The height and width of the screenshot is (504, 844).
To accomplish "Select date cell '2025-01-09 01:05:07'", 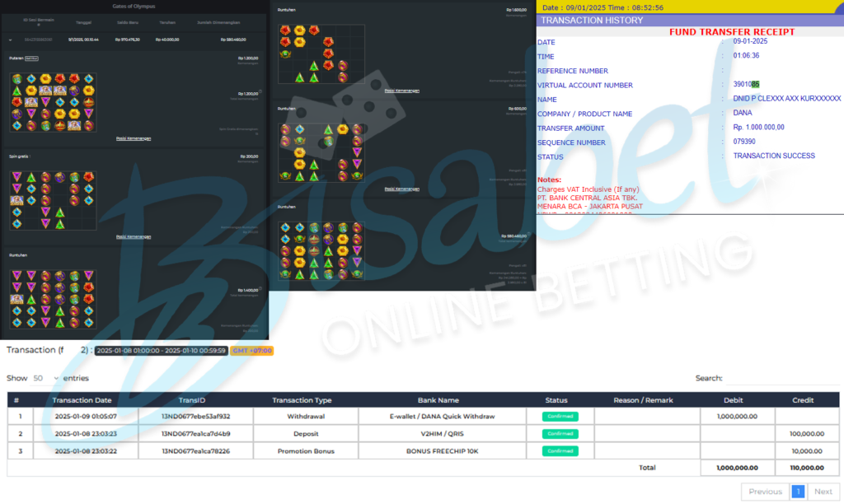I will point(86,417).
